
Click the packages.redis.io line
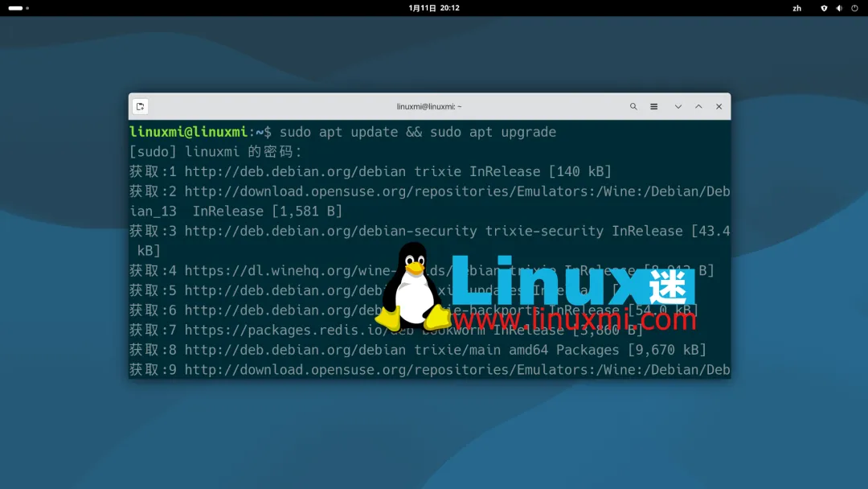click(x=386, y=330)
